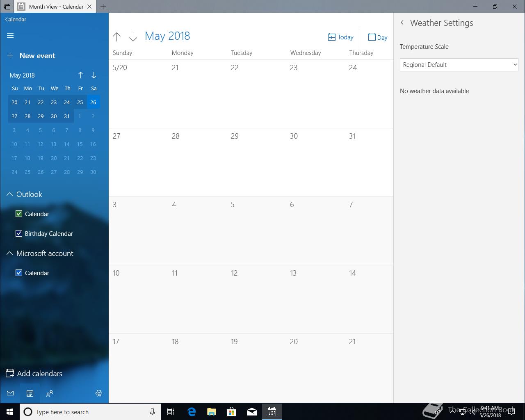Switch to Day view
This screenshot has height=420, width=525.
(378, 37)
